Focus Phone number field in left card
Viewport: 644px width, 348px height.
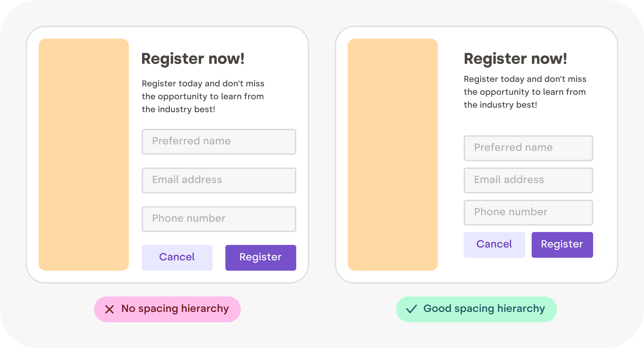pos(219,219)
